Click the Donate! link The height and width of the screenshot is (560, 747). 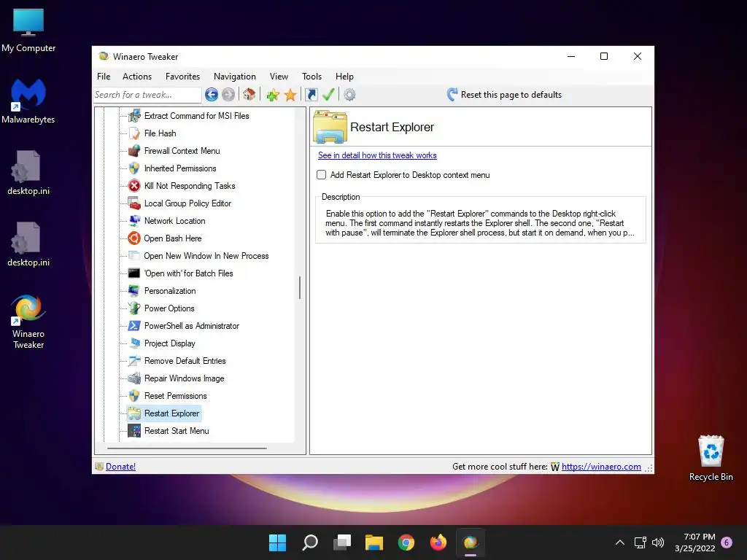tap(120, 467)
